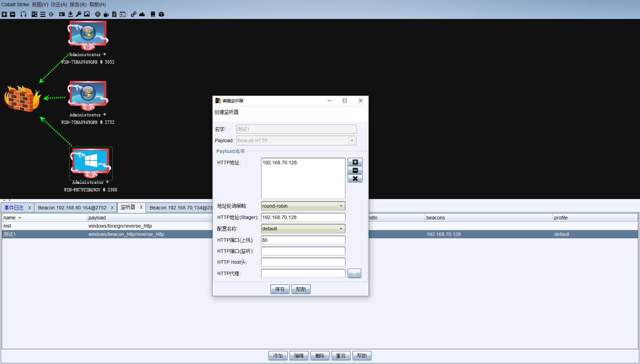Open screenshots viewer picture icon
This screenshot has width=640, height=364.
click(86, 14)
